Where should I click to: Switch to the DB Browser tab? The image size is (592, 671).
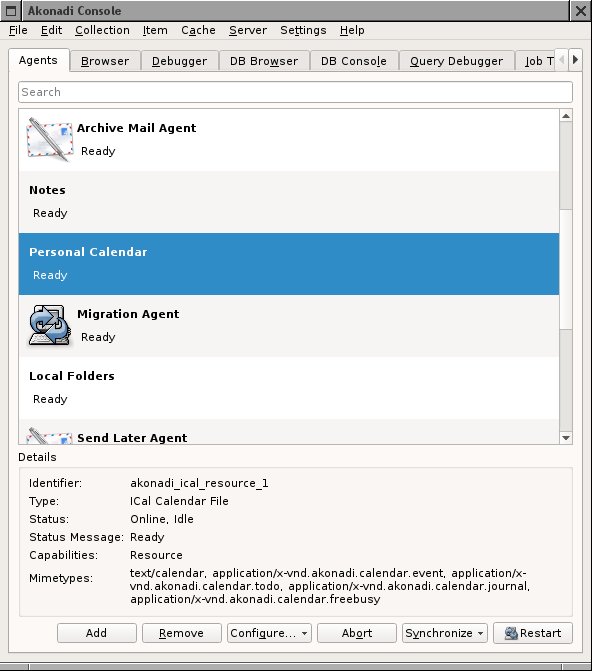[264, 61]
